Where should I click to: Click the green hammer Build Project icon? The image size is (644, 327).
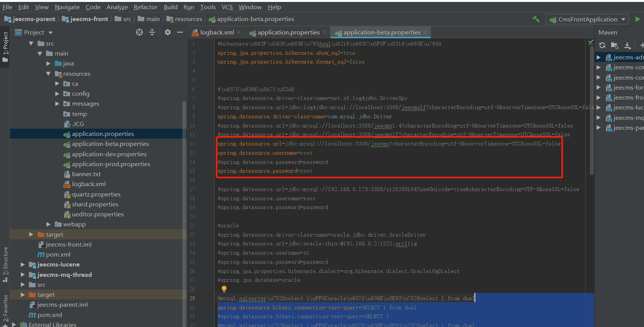(x=536, y=19)
